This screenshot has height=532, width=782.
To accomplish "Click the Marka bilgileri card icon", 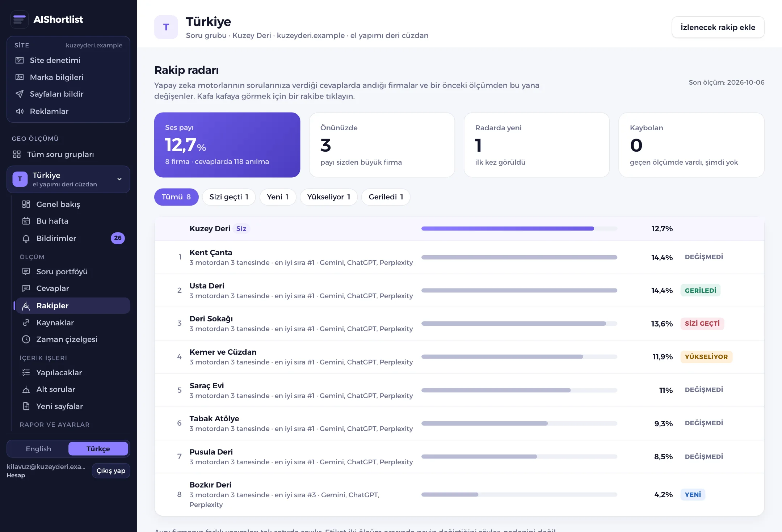I will click(x=20, y=77).
